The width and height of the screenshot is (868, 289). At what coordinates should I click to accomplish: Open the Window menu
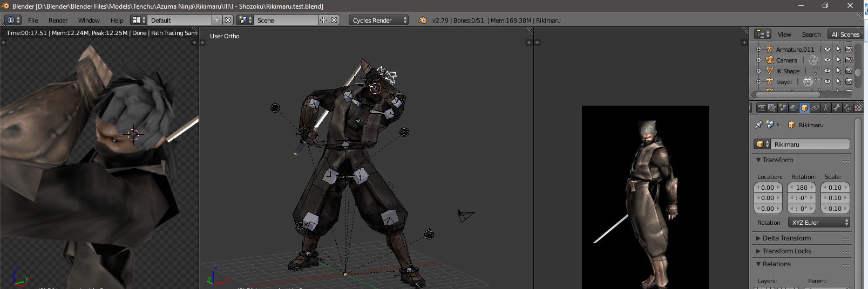click(89, 20)
